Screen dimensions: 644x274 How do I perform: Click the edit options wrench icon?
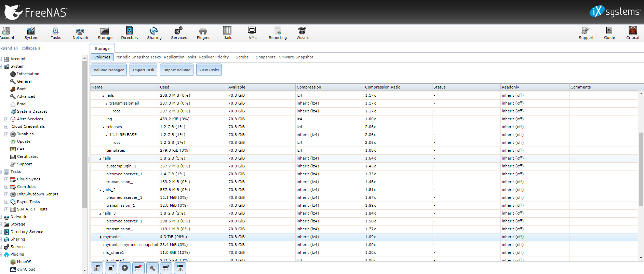152,268
